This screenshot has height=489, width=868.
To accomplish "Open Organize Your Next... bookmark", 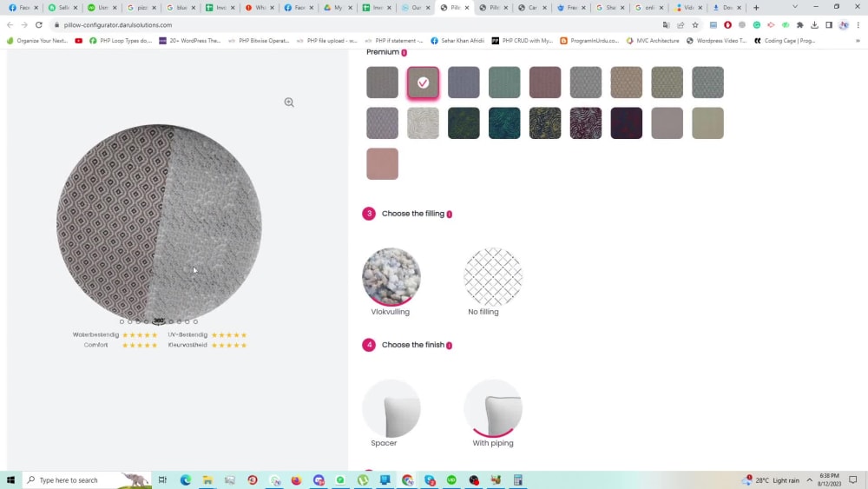I will [x=37, y=41].
